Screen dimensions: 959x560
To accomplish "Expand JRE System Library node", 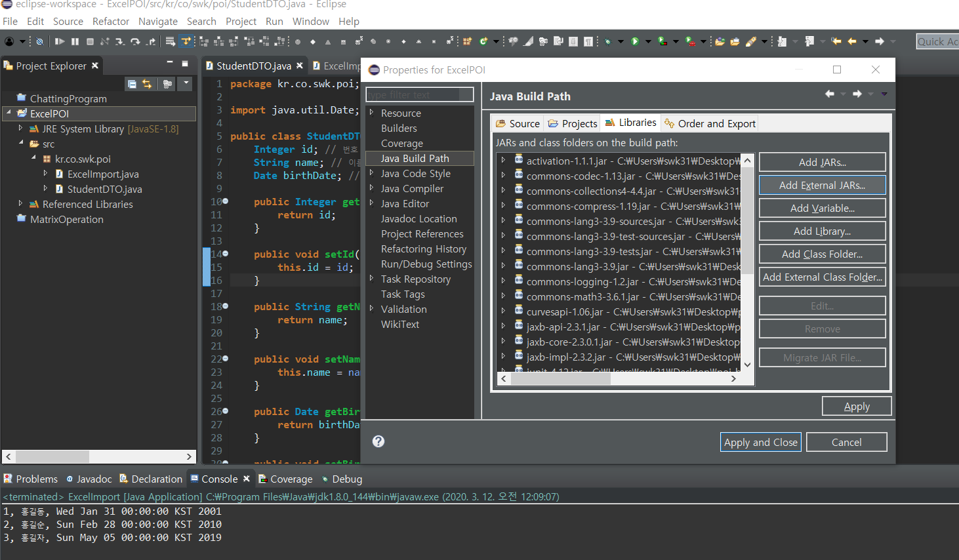I will pyautogui.click(x=20, y=129).
